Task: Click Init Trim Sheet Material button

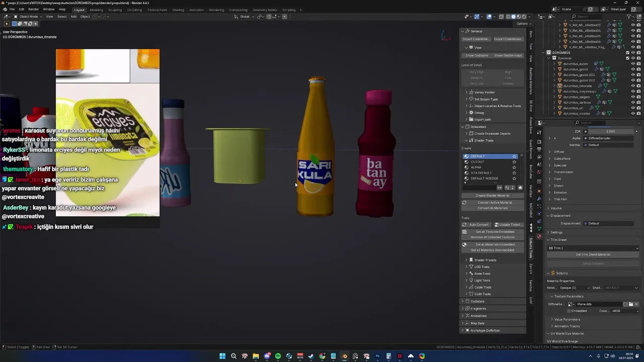Action: click(593, 254)
